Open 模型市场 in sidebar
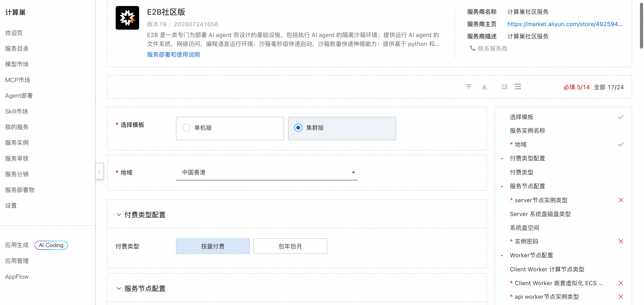 [x=17, y=64]
